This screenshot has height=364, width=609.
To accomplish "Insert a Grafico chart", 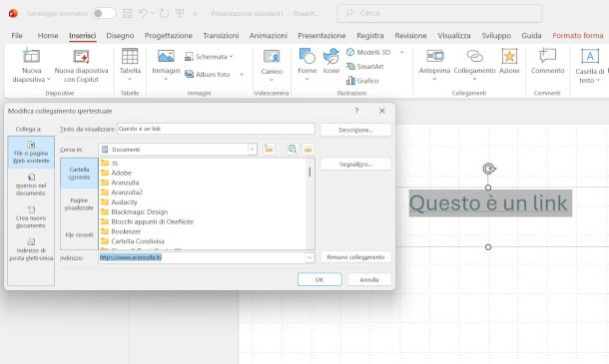I will (362, 81).
